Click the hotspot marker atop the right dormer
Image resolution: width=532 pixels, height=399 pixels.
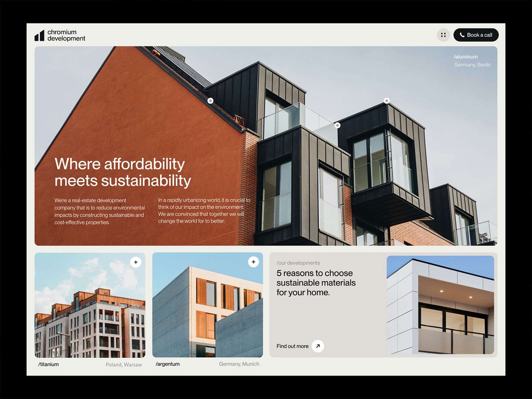point(387,101)
